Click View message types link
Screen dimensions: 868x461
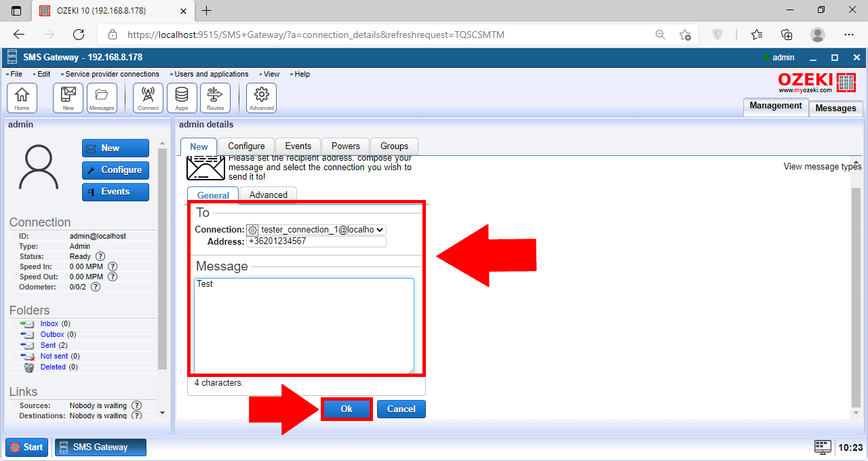pyautogui.click(x=822, y=167)
